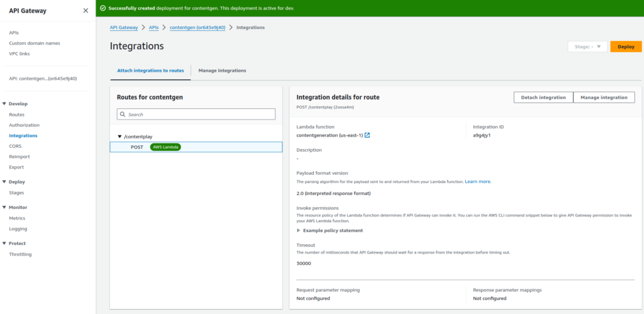
Task: Click Detach integration button
Action: (x=543, y=98)
